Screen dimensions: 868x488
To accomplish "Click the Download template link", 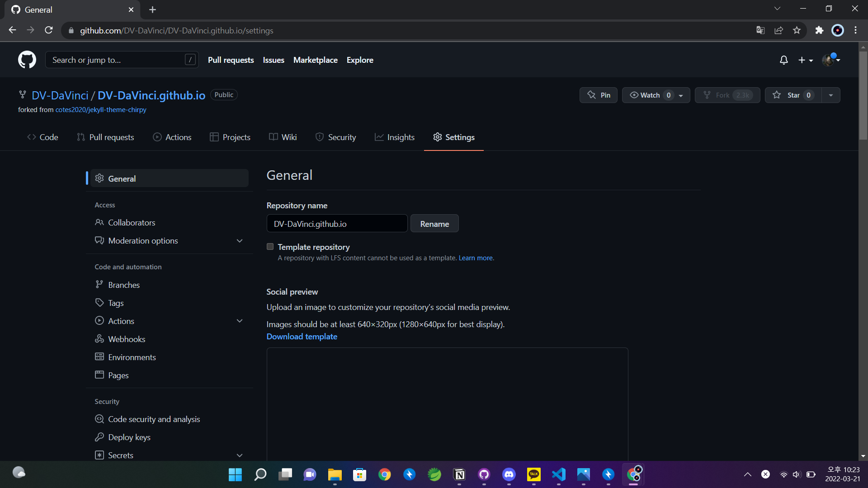I will coord(302,336).
